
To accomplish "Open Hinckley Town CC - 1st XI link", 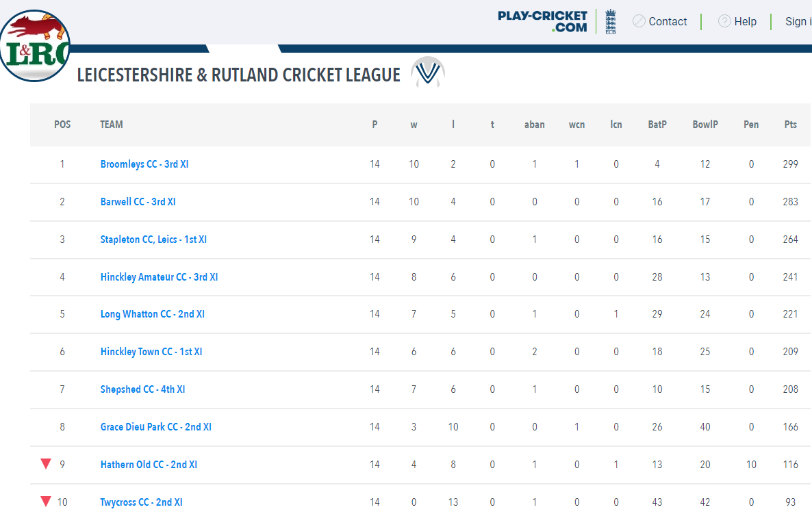I will pyautogui.click(x=151, y=352).
